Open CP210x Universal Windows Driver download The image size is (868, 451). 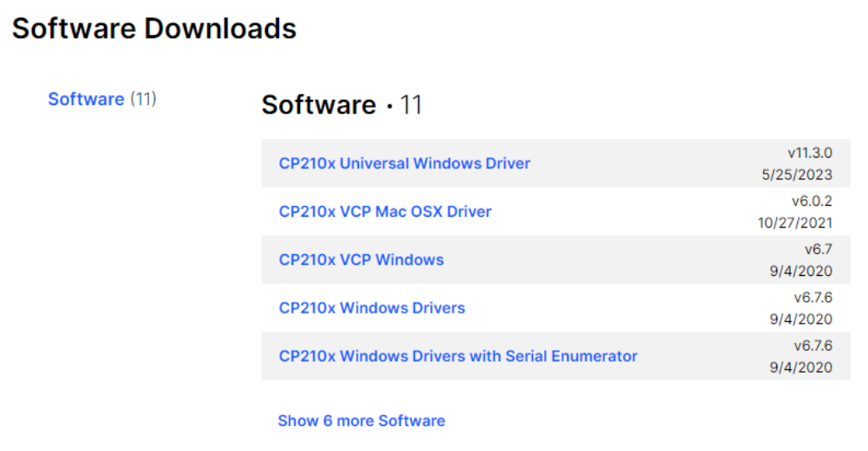point(404,163)
